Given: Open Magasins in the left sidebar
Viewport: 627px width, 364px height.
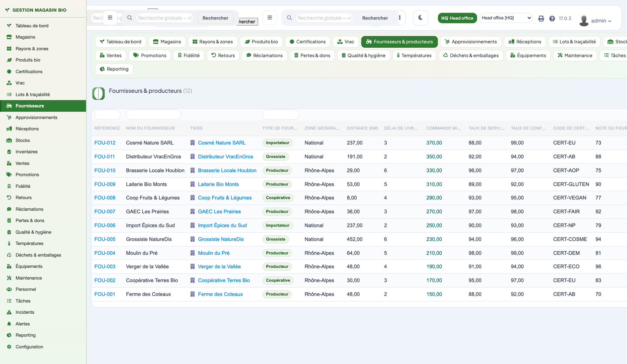Looking at the screenshot, I should click(43, 37).
